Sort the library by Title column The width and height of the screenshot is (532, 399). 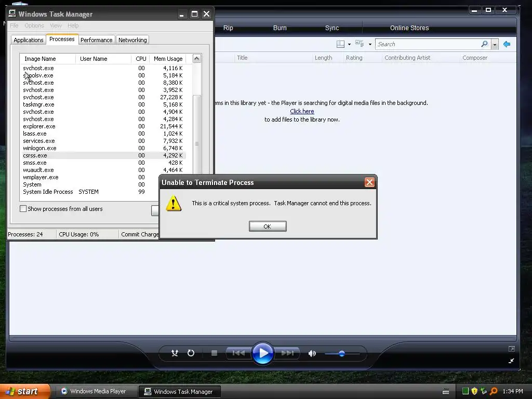click(x=242, y=58)
